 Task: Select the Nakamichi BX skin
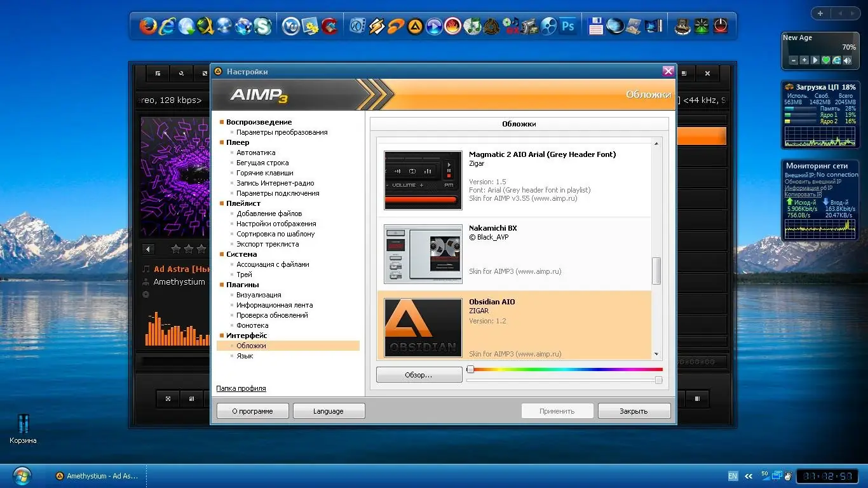pyautogui.click(x=514, y=254)
